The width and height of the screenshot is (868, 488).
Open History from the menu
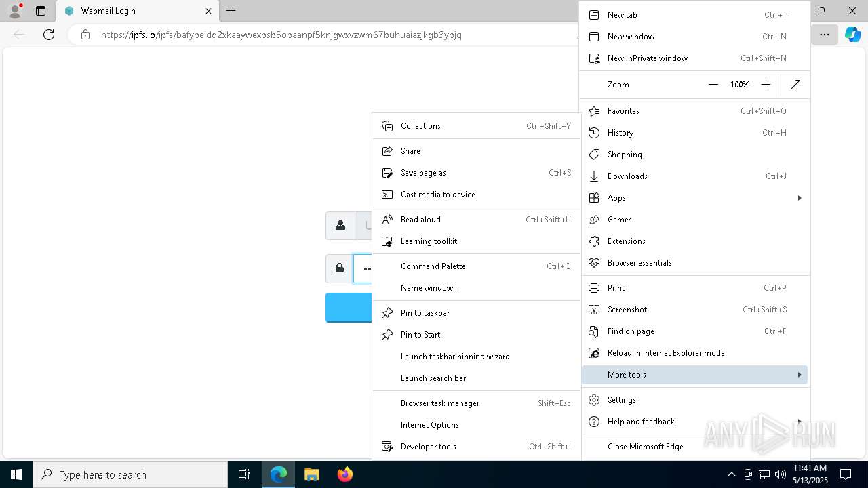[x=695, y=132]
